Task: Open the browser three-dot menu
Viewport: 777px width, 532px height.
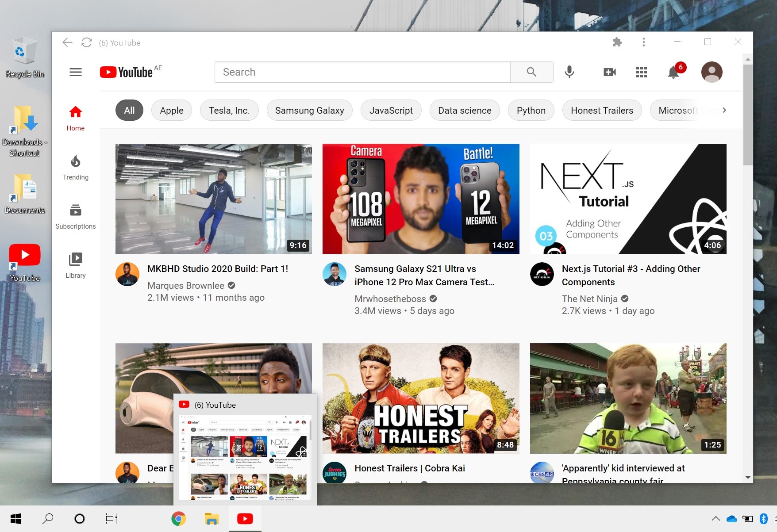Action: point(643,42)
